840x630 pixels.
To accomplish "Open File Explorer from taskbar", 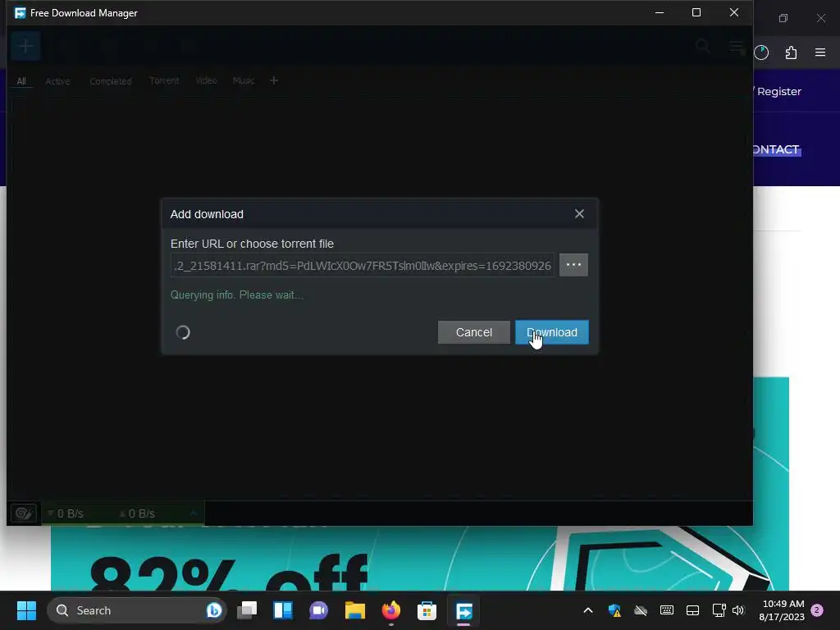I will coord(354,610).
